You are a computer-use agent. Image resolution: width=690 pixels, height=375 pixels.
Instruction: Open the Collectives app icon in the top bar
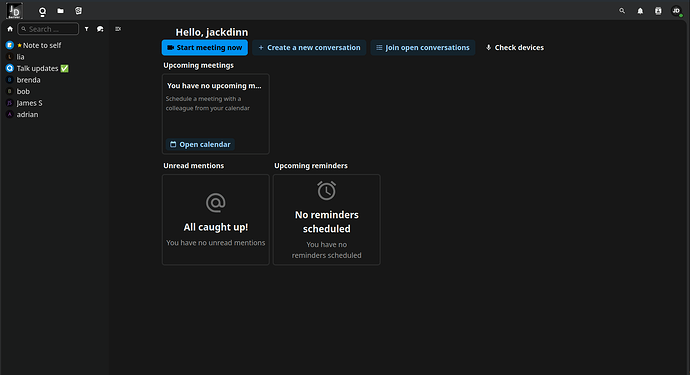click(78, 11)
